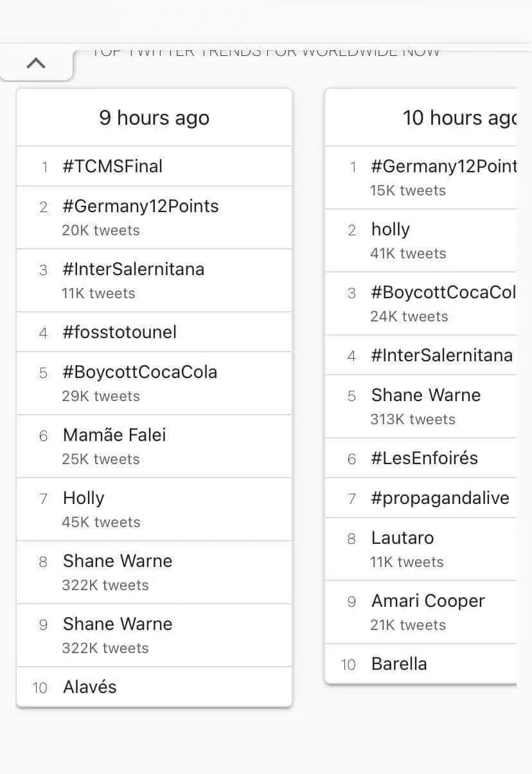This screenshot has height=774, width=532.
Task: Select the 9 hours ago column header
Action: 154,118
